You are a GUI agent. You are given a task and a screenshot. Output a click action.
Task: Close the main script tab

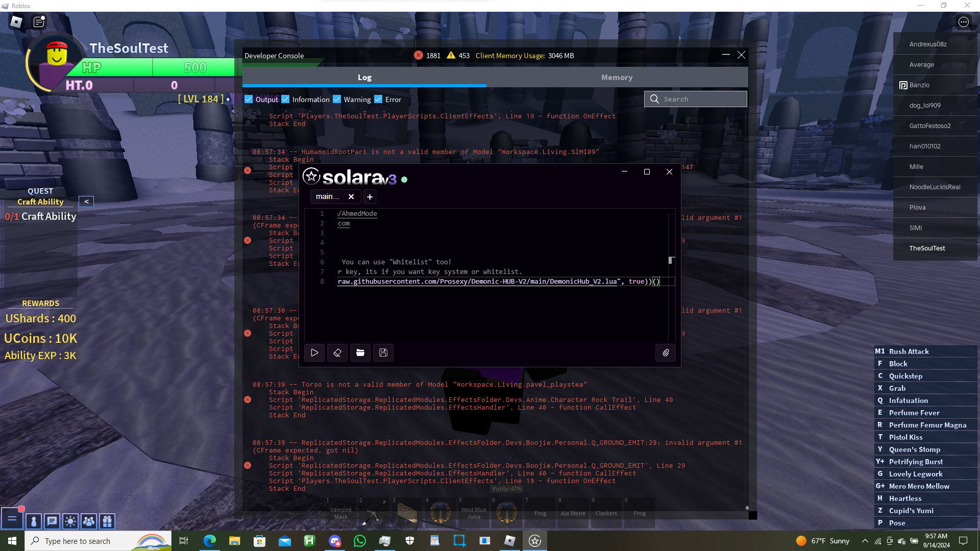click(351, 197)
